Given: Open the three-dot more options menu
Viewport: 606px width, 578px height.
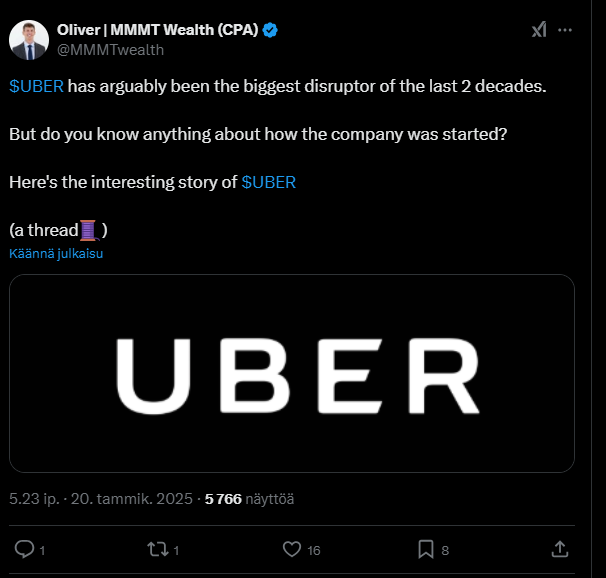Looking at the screenshot, I should pos(566,30).
